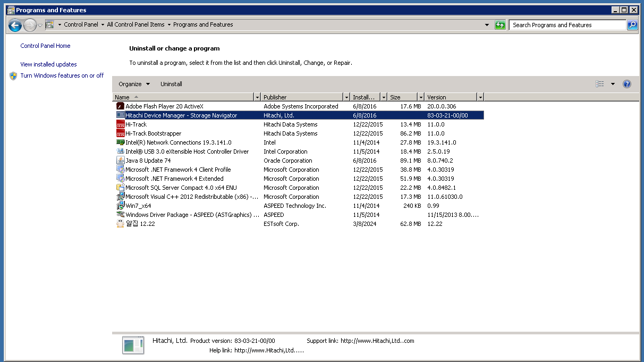Click the search magnifier icon
Image resolution: width=644 pixels, height=362 pixels.
pos(632,25)
